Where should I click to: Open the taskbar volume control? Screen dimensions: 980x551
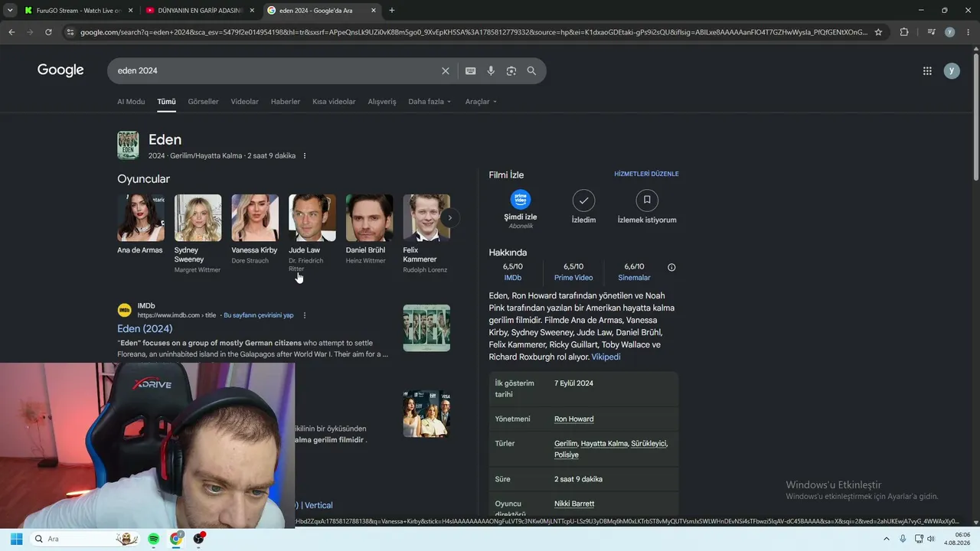[930, 539]
